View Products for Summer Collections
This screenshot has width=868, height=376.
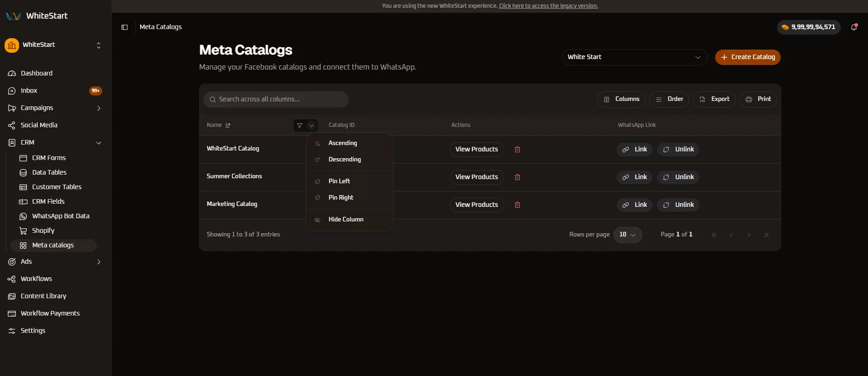(x=477, y=177)
